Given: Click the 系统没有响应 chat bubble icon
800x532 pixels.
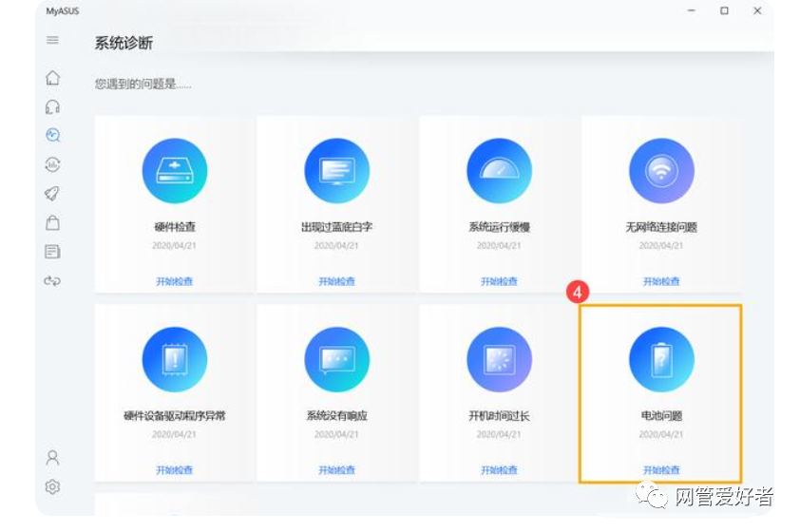Looking at the screenshot, I should pos(336,359).
